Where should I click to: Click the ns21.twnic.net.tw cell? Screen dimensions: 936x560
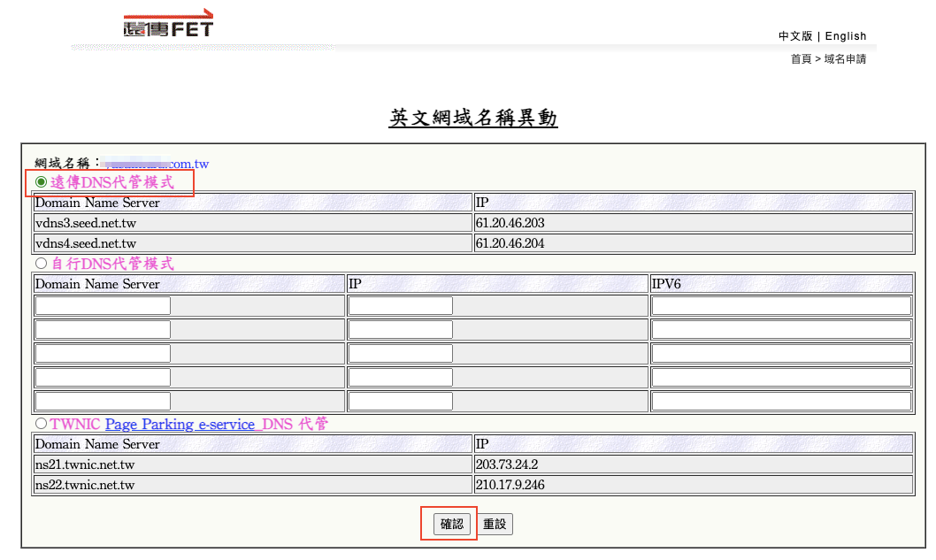(x=252, y=464)
